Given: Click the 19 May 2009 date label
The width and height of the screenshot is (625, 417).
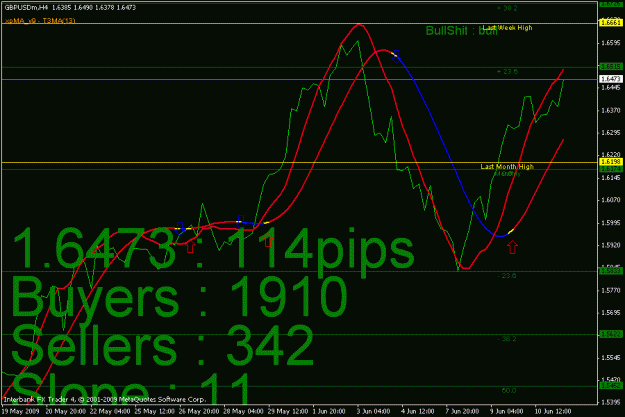Looking at the screenshot, I should (20, 411).
